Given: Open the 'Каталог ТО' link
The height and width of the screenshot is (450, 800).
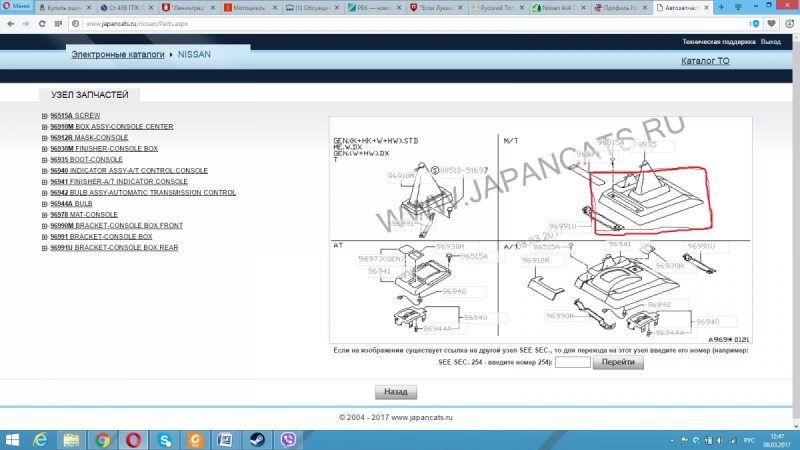Looking at the screenshot, I should point(705,61).
